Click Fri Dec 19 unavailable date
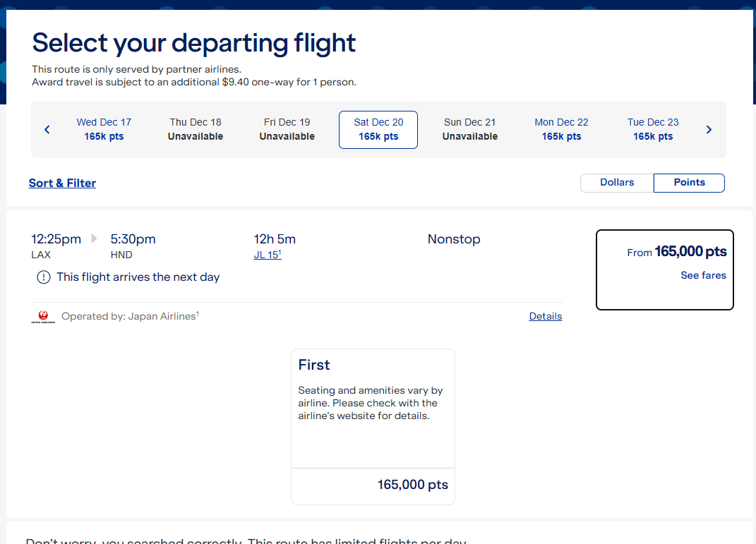The height and width of the screenshot is (544, 756). click(x=287, y=130)
